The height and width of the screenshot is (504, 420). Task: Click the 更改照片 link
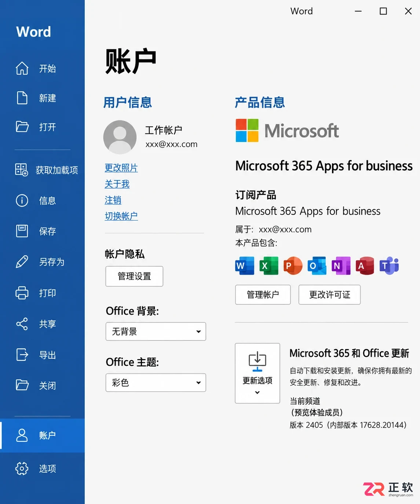point(121,168)
